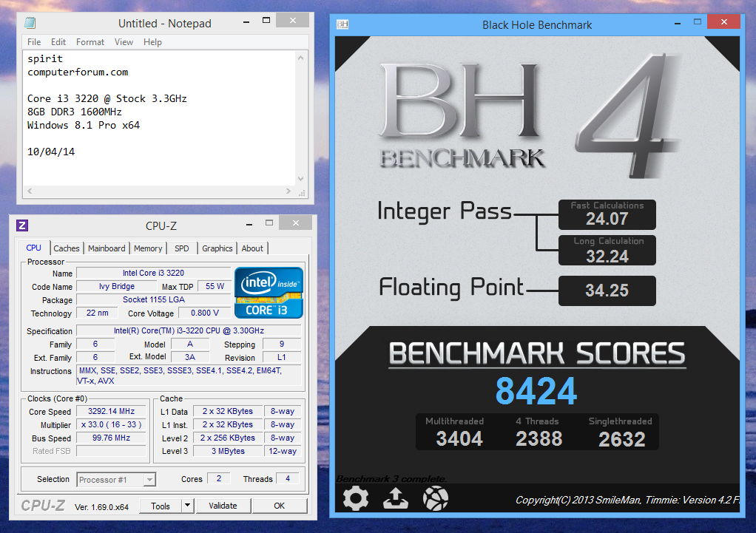Open Notepad Help menu
The image size is (756, 533).
[152, 42]
